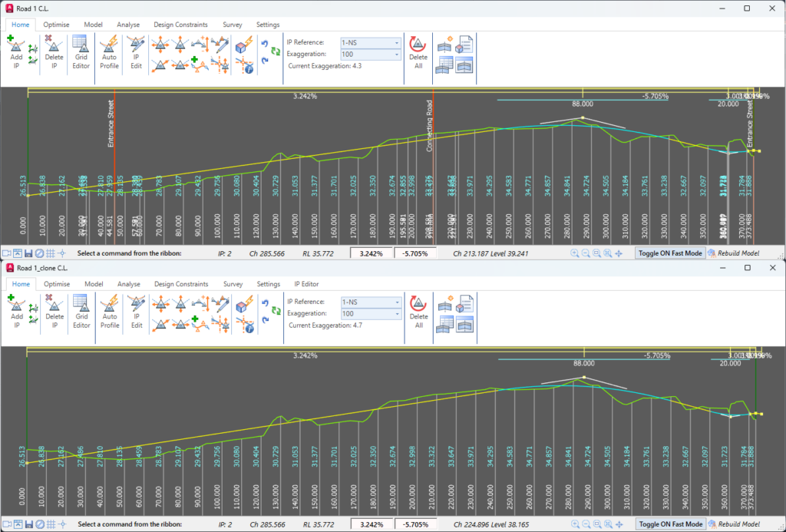Open Analyse tab in Road 1 C.L.
786x532 pixels.
(x=128, y=25)
